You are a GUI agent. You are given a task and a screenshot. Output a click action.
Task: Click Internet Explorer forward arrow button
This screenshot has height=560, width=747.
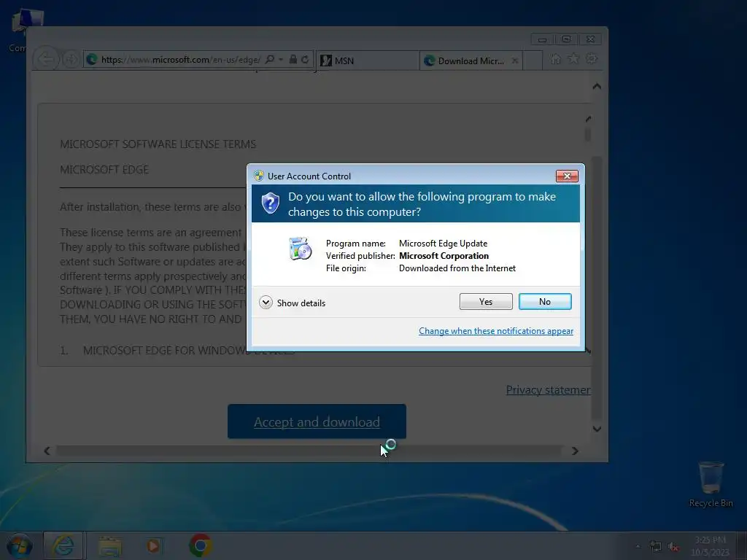point(71,60)
